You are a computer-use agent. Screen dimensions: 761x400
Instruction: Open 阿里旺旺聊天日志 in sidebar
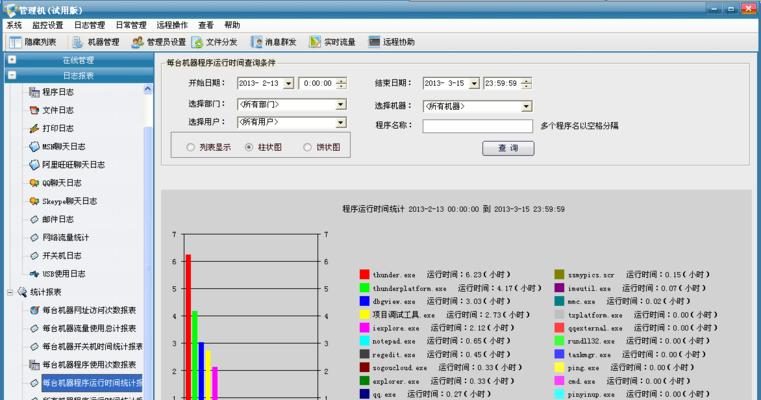pos(67,165)
